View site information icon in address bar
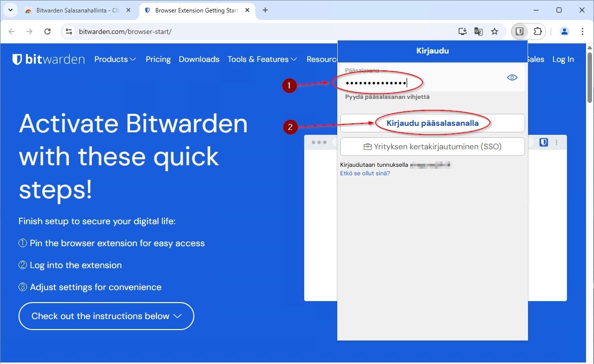The width and height of the screenshot is (594, 364). [69, 31]
